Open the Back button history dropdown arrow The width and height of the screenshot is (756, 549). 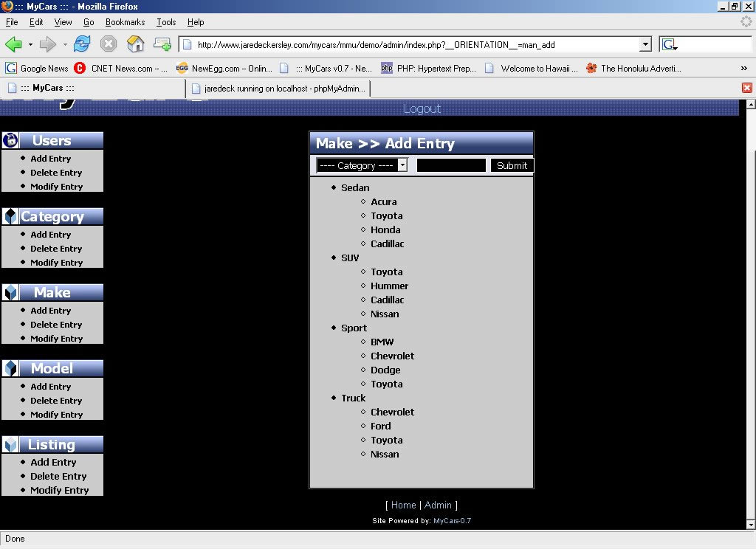(x=30, y=44)
